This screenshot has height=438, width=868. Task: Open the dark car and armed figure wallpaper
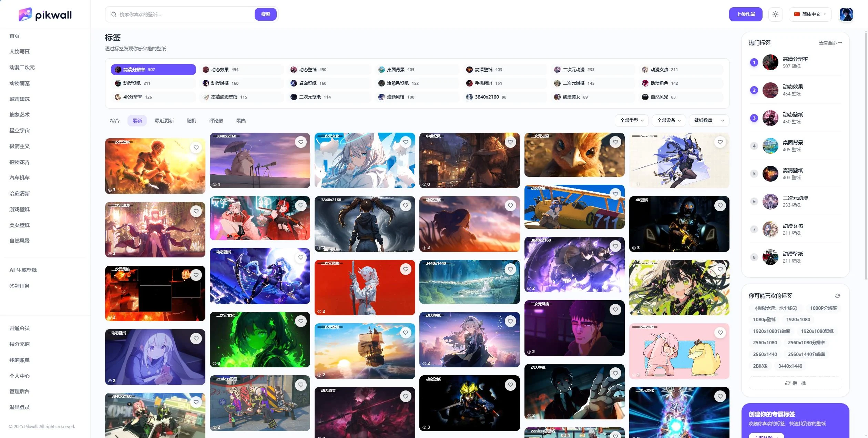679,224
